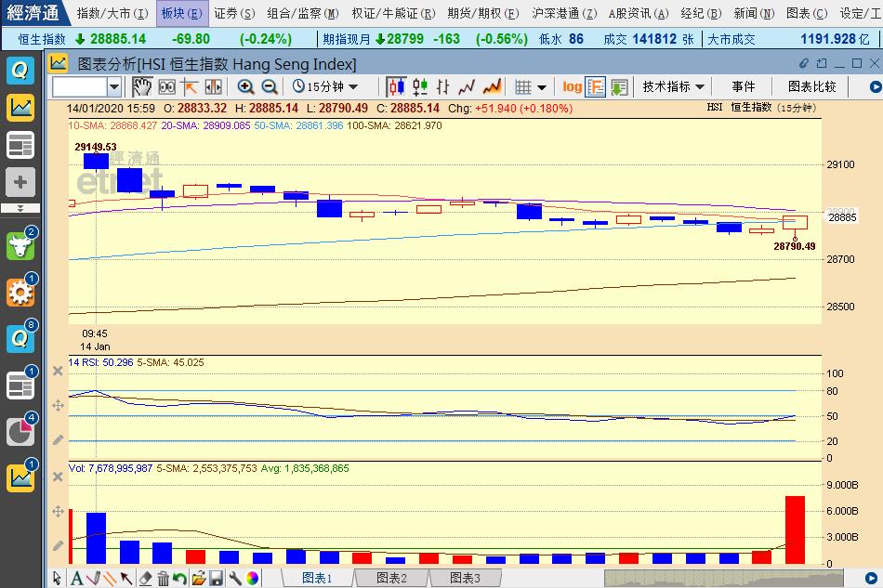Click the save floppy disk icon
883x588 pixels.
[x=217, y=578]
